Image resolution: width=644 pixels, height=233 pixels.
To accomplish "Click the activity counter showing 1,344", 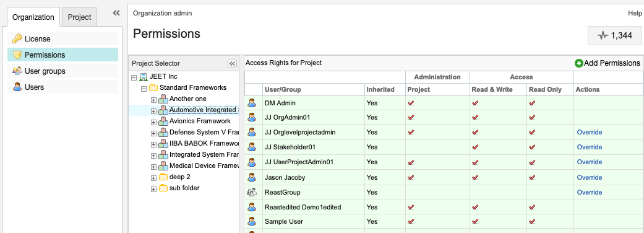I will point(615,35).
